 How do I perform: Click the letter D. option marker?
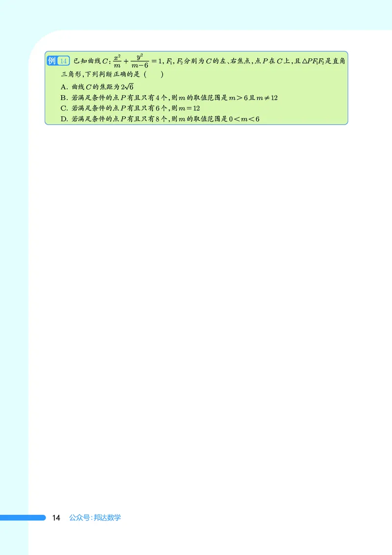(x=64, y=119)
